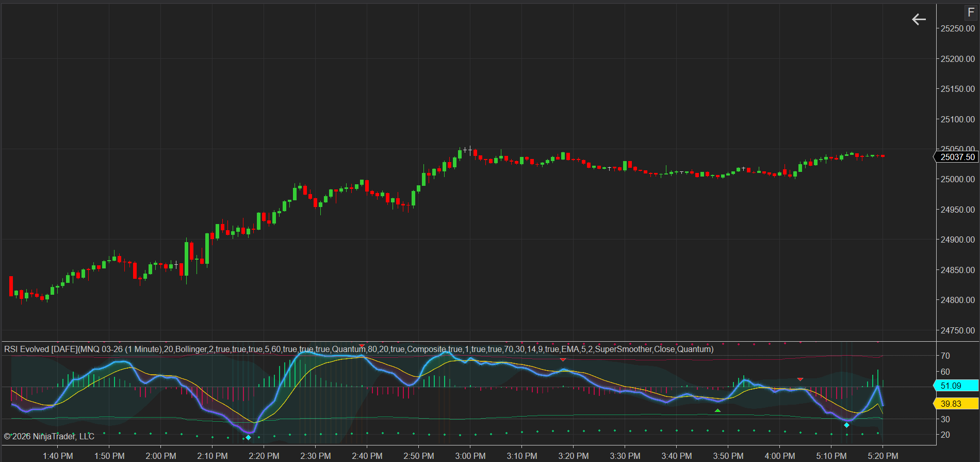
Task: Click the 3:30 PM time axis label
Action: coord(625,456)
